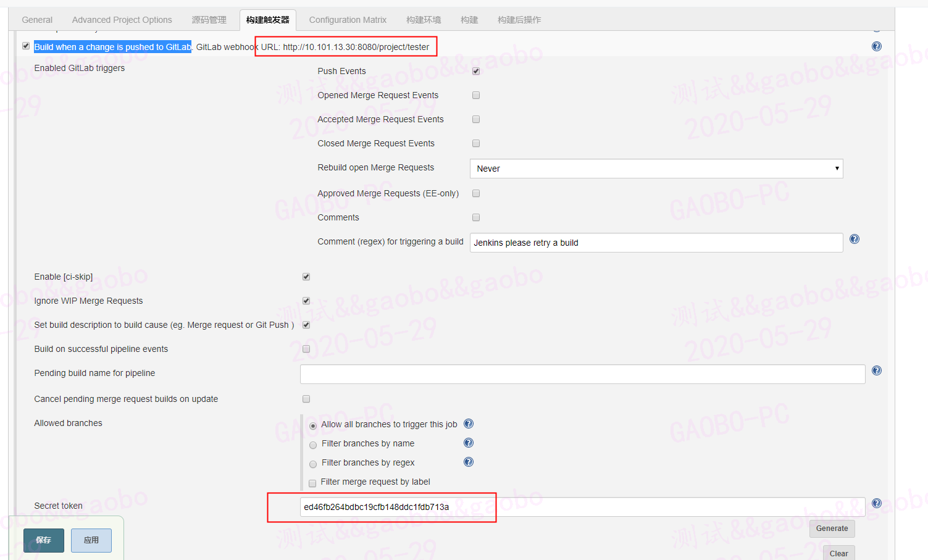
Task: Select 构建触发器 tab
Action: coord(268,20)
